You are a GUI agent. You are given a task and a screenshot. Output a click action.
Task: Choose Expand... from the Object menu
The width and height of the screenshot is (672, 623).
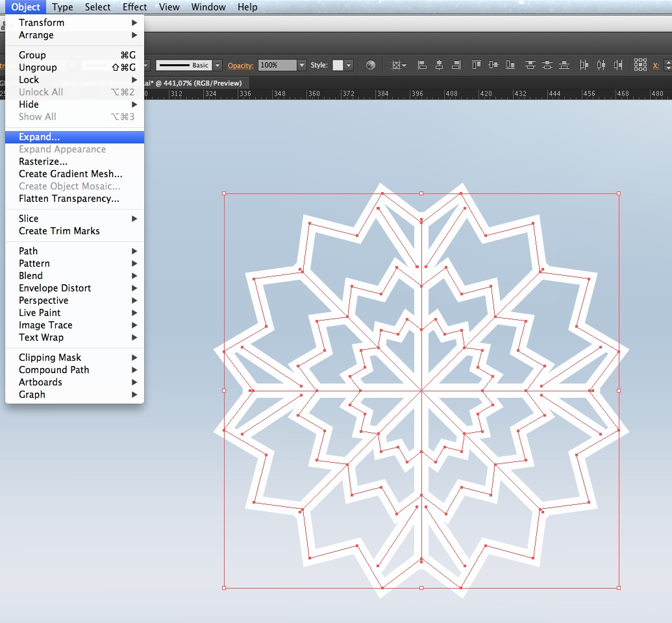[39, 137]
